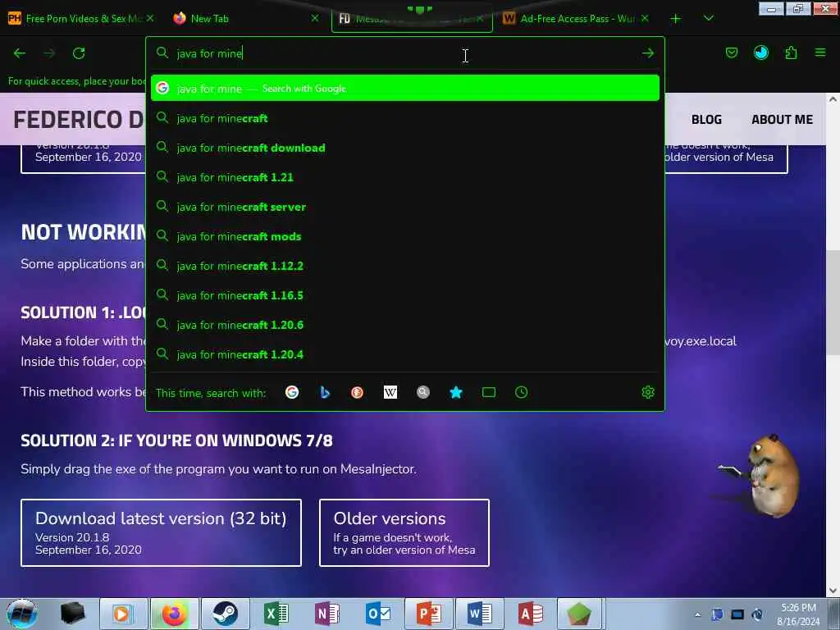The width and height of the screenshot is (840, 630).
Task: Open a new tab with the plus button
Action: (x=676, y=18)
